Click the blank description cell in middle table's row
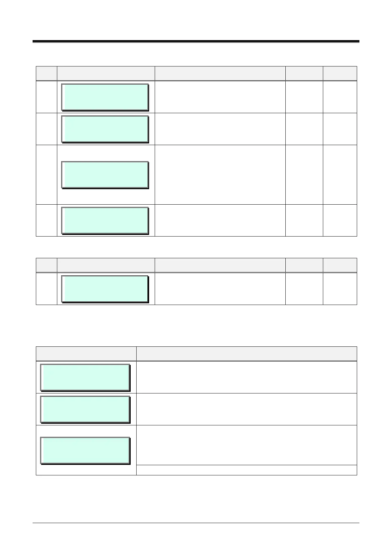Viewport: 392px width, 554px height. (220, 289)
